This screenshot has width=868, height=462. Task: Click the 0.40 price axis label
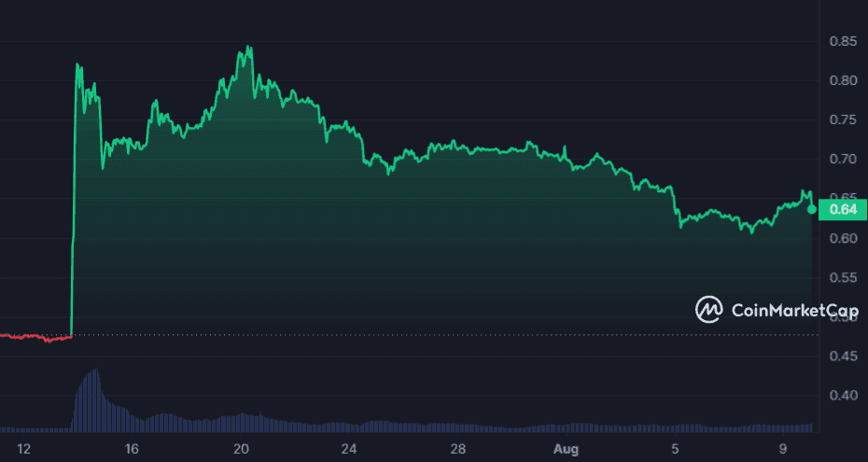[x=843, y=396]
